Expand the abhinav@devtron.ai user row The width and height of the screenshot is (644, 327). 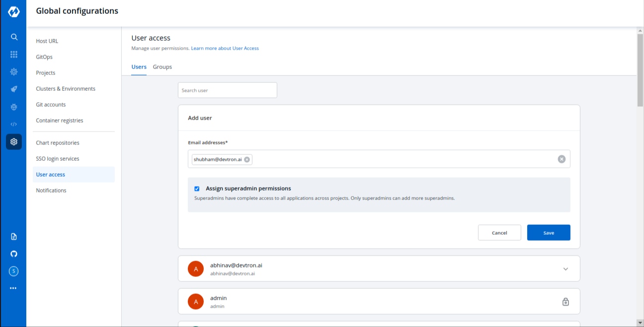point(565,269)
